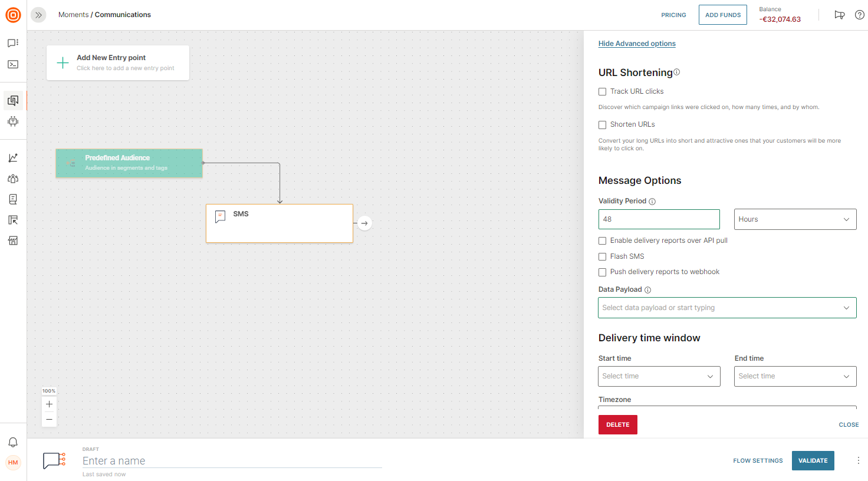Click the VALIDATE button
This screenshot has height=481, width=868.
[x=813, y=460]
